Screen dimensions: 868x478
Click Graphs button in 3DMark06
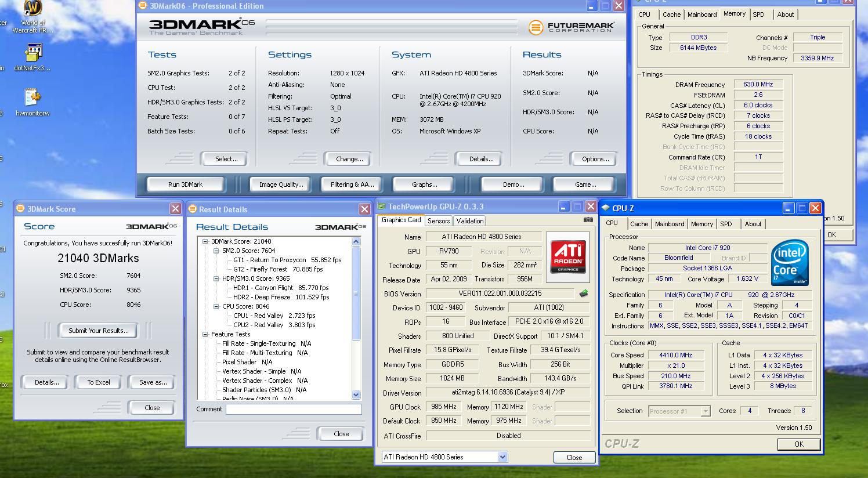pyautogui.click(x=424, y=184)
